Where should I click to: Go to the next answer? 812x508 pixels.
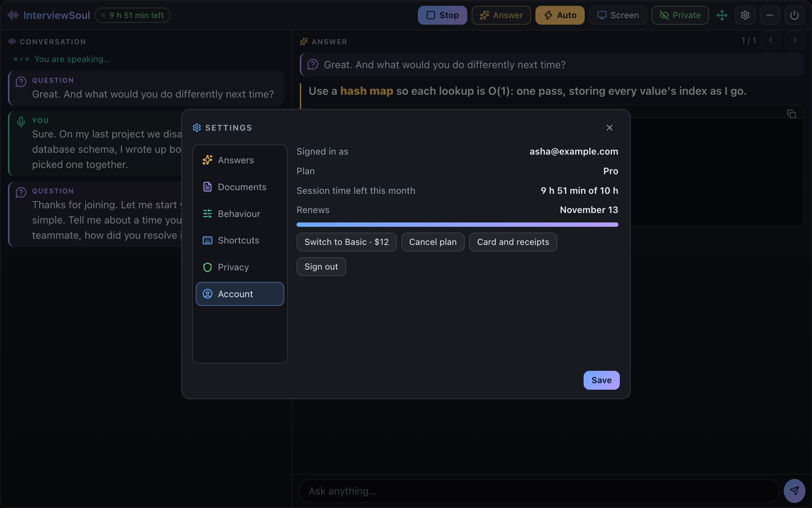[x=795, y=40]
